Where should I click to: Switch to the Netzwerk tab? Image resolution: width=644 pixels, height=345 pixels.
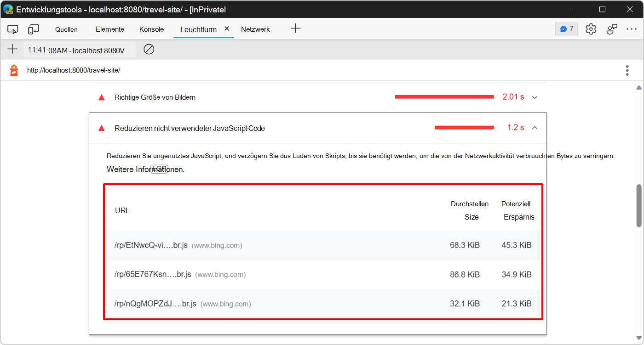(x=255, y=29)
